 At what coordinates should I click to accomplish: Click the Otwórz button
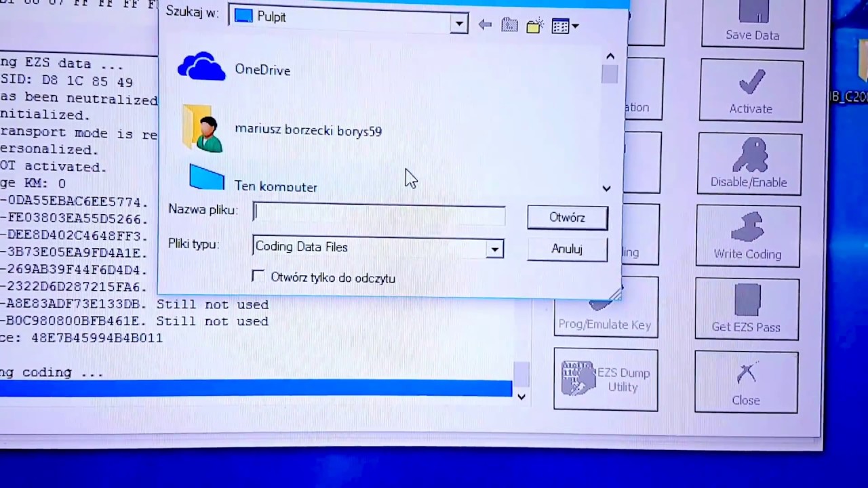click(x=568, y=218)
